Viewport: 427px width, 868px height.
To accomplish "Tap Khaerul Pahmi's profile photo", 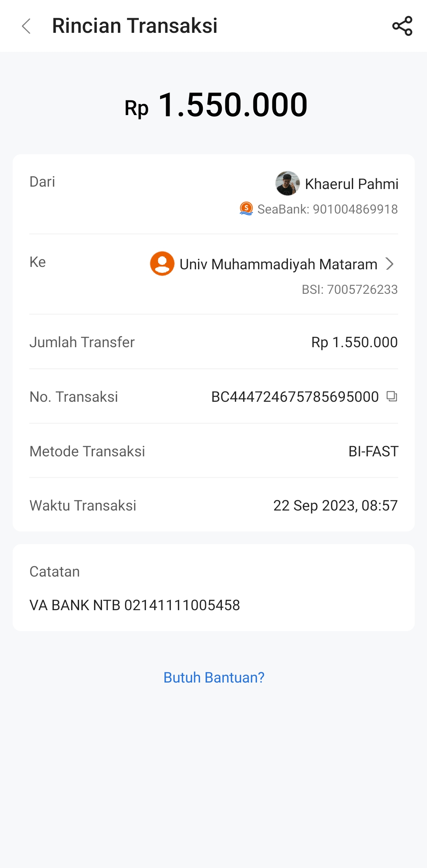I will pos(287,183).
